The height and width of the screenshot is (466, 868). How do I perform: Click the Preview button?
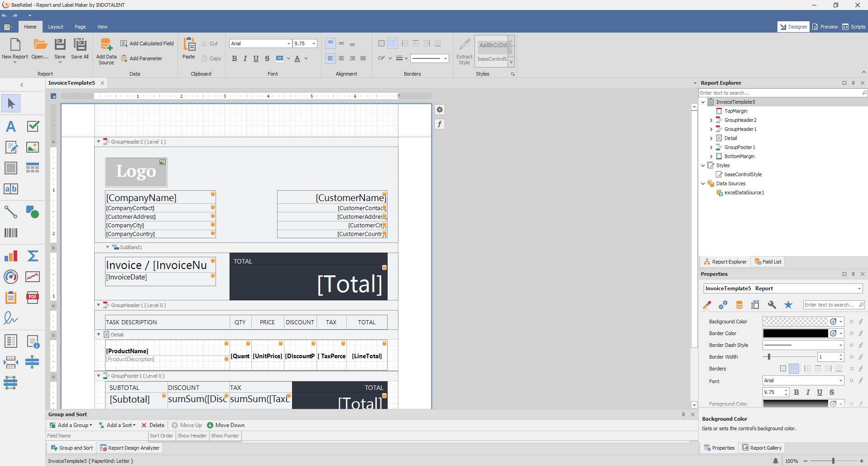pyautogui.click(x=825, y=27)
